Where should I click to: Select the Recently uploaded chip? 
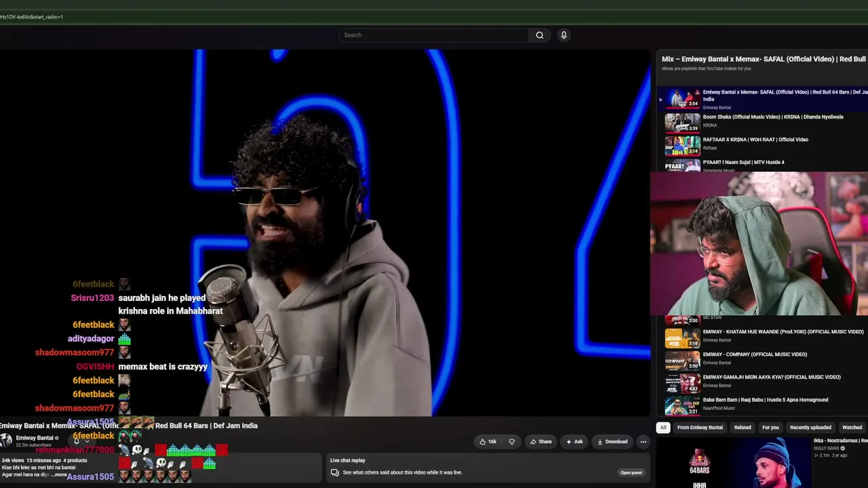click(x=810, y=428)
